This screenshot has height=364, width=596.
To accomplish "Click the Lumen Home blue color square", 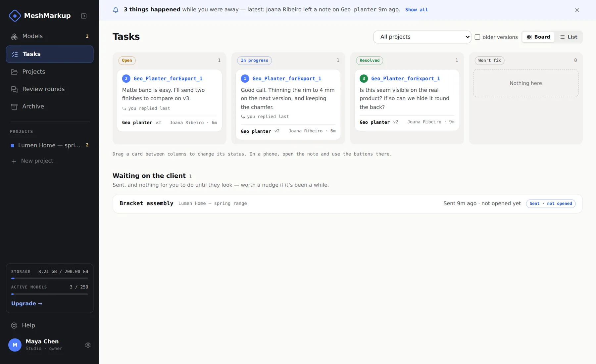I will click(x=12, y=146).
